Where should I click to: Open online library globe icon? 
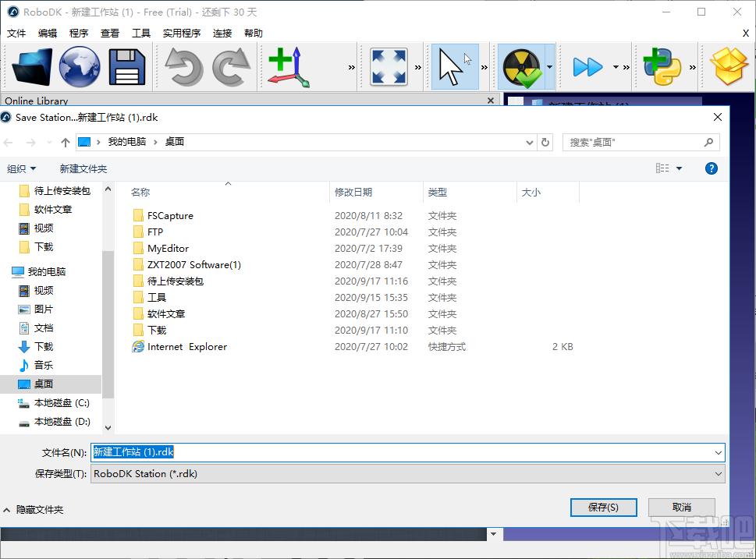pyautogui.click(x=80, y=67)
